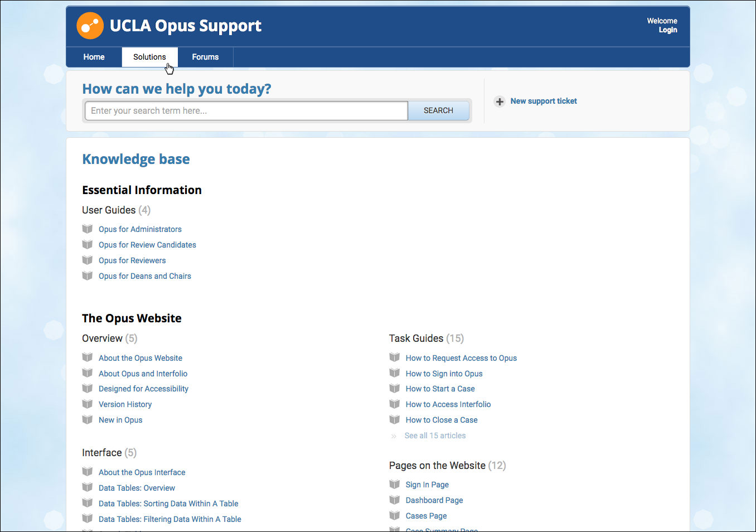Open How to Close a Case article
The height and width of the screenshot is (532, 756).
coord(442,420)
